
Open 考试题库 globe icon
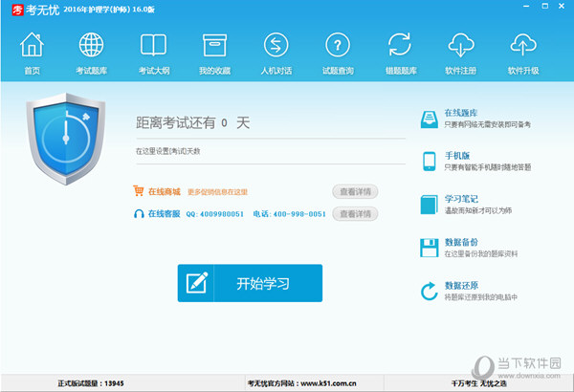click(x=92, y=46)
